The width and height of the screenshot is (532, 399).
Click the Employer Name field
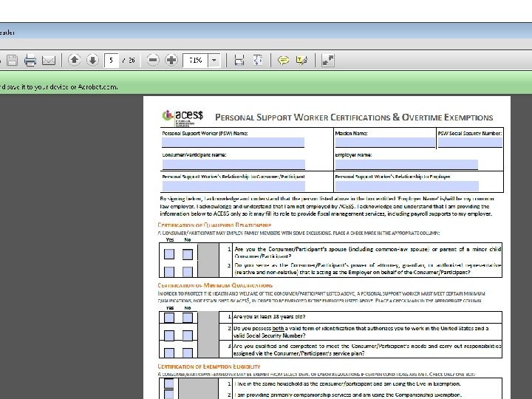pos(406,165)
